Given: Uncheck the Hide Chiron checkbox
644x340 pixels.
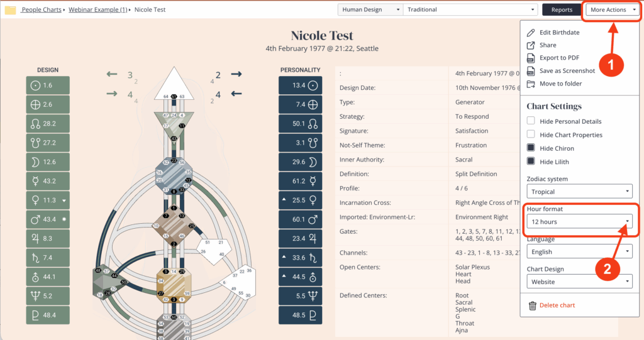Looking at the screenshot, I should point(531,148).
